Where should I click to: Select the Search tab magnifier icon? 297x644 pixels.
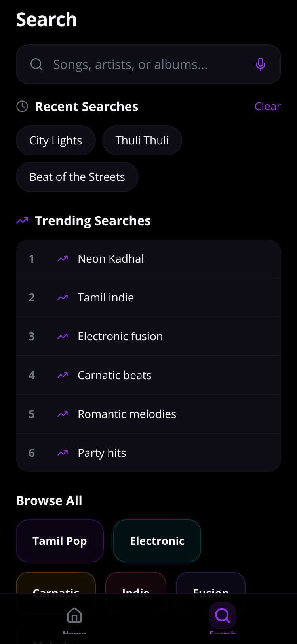tap(223, 615)
